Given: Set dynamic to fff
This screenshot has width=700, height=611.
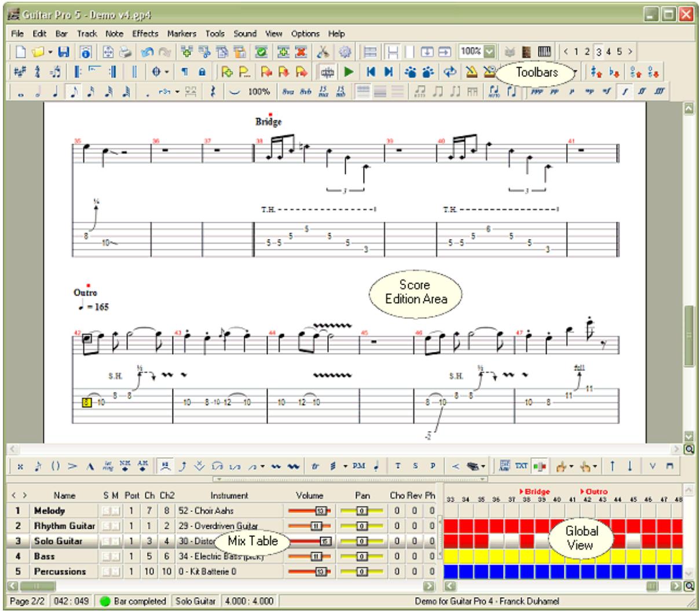Looking at the screenshot, I should [659, 91].
